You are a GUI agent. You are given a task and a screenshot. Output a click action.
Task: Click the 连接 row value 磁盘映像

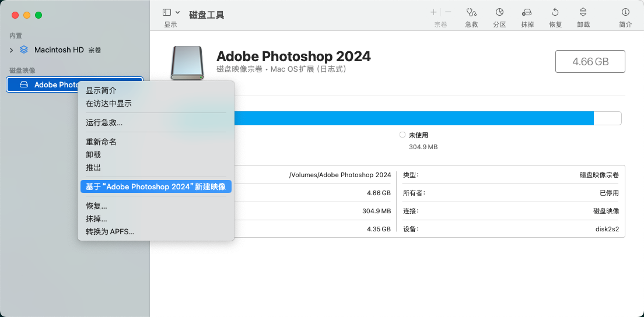click(606, 211)
